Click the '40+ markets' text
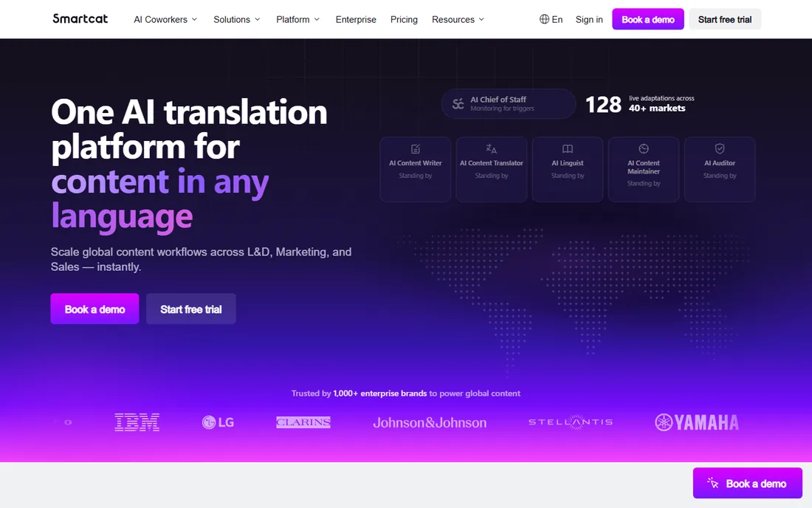 (x=657, y=108)
